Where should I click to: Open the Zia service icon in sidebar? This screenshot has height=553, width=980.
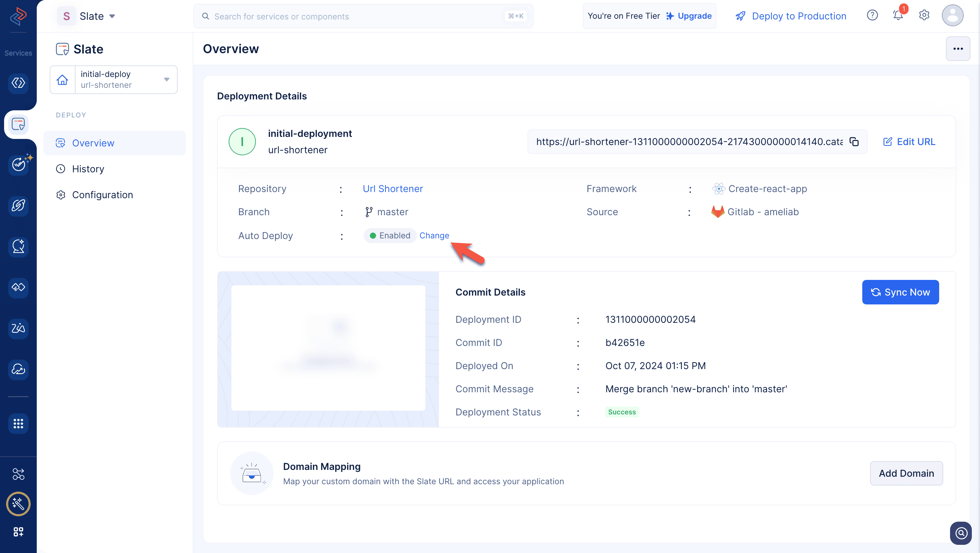pyautogui.click(x=18, y=329)
